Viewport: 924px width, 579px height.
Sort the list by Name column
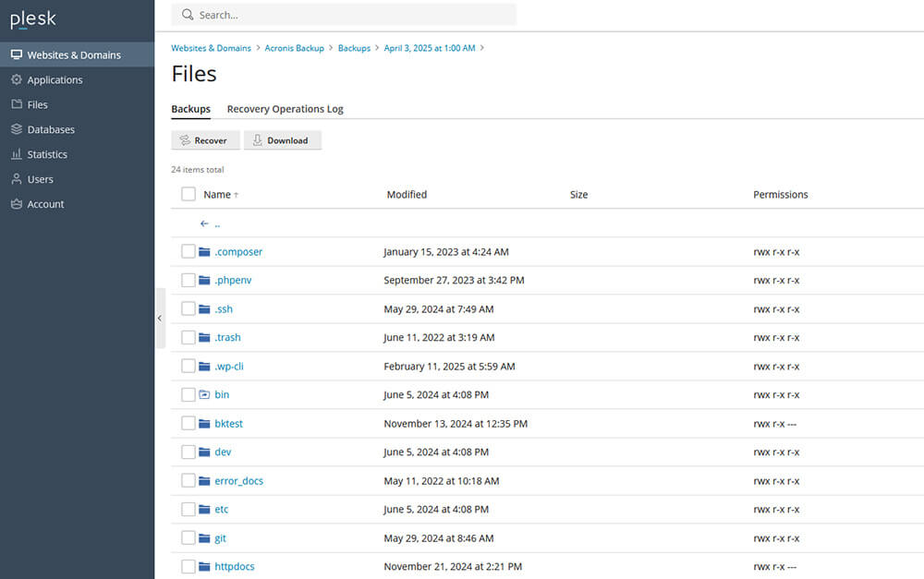(217, 195)
